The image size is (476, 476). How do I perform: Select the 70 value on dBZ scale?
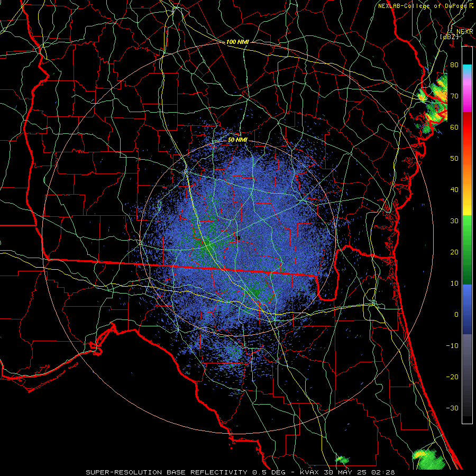coord(454,96)
